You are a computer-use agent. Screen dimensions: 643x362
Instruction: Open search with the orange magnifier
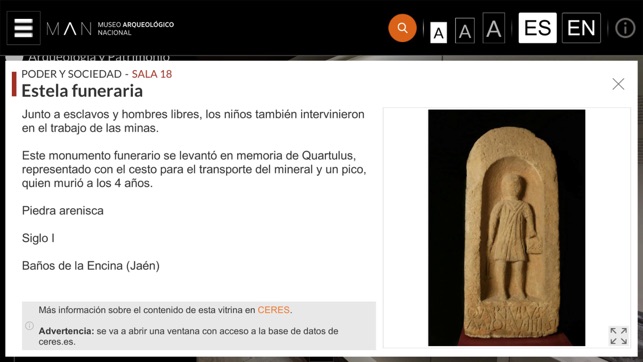[x=402, y=28]
